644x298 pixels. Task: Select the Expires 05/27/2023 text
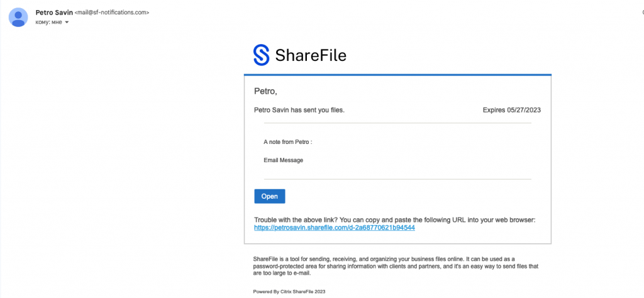tap(512, 110)
